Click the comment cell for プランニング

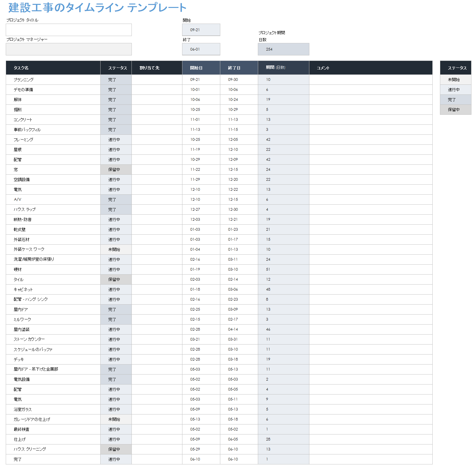pos(371,80)
